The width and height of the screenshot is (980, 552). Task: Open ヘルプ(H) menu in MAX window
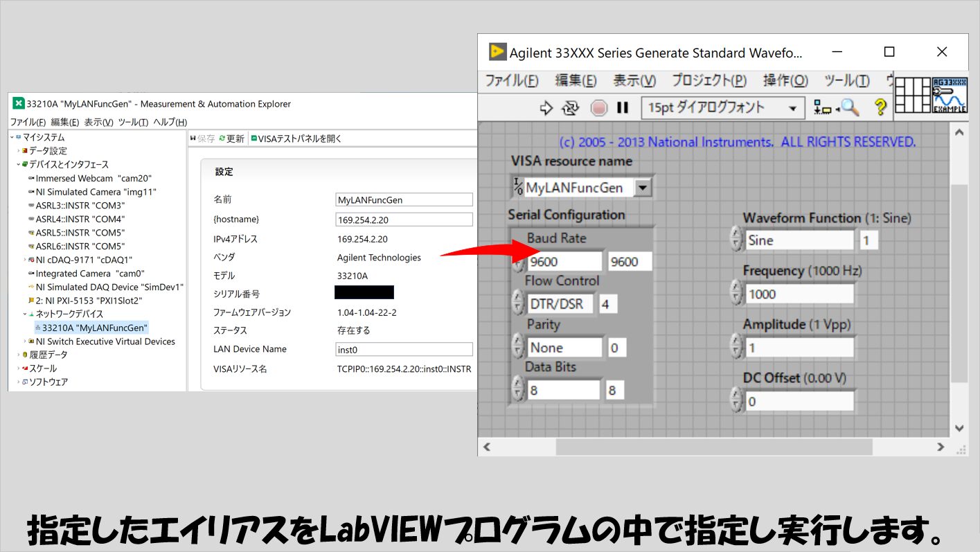click(x=170, y=122)
